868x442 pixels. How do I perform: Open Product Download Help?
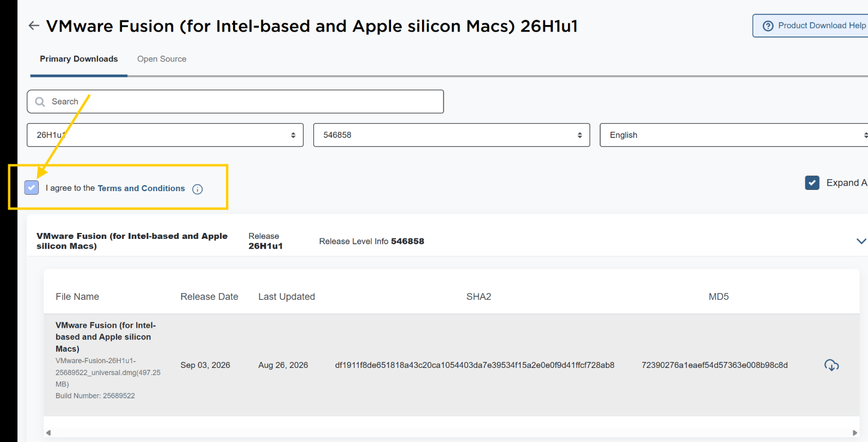point(811,26)
